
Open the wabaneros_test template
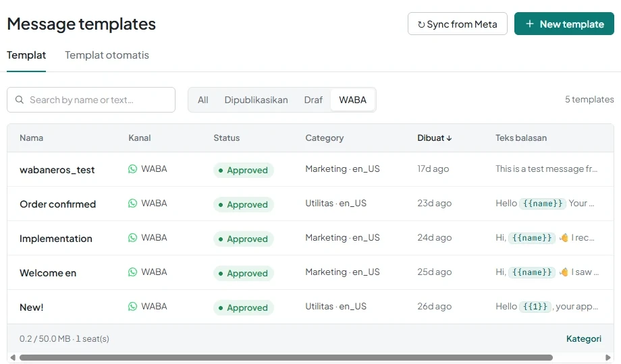point(57,170)
